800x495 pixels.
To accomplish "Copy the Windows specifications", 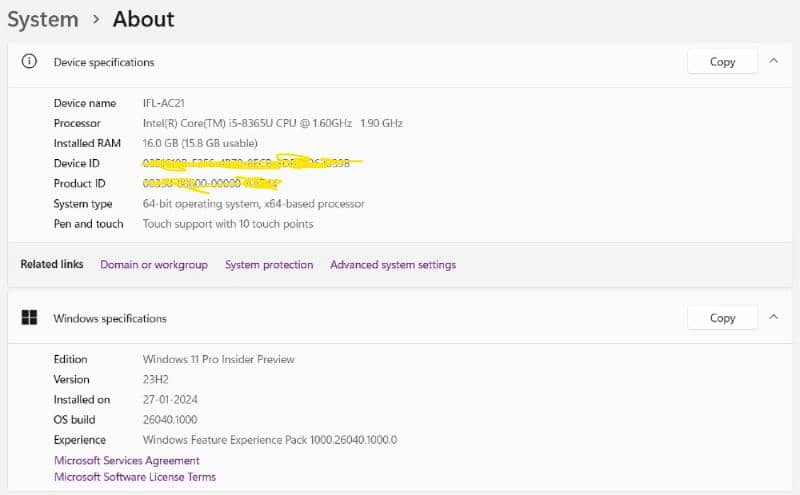I will [722, 318].
